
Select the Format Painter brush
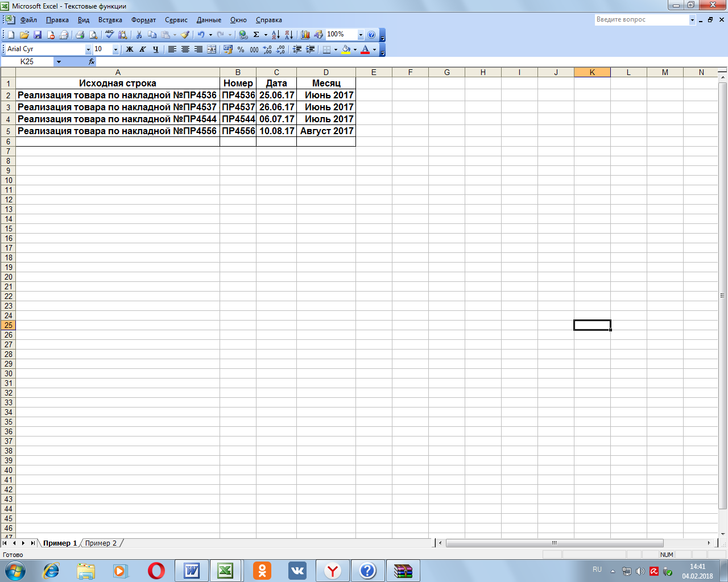185,35
